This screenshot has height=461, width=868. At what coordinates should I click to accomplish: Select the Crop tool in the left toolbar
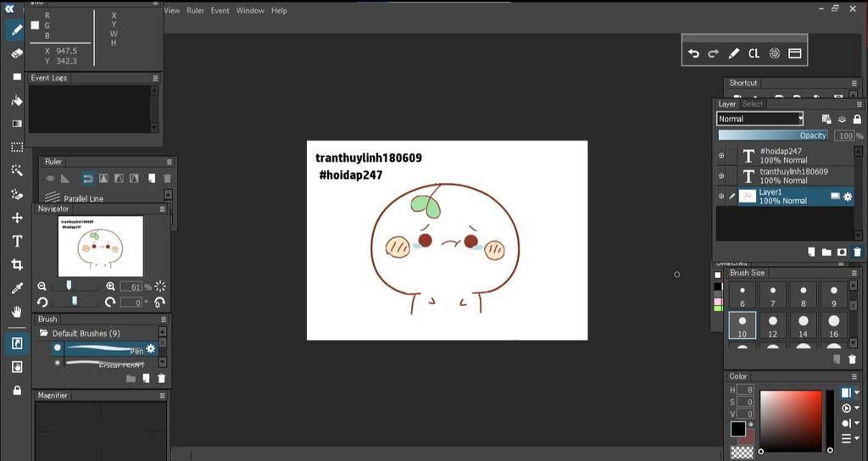click(x=17, y=264)
